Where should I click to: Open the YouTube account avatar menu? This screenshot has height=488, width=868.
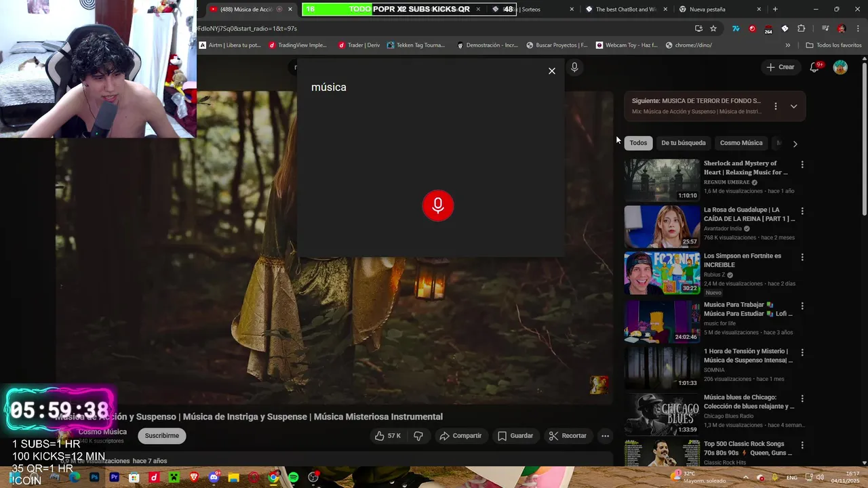pyautogui.click(x=840, y=67)
